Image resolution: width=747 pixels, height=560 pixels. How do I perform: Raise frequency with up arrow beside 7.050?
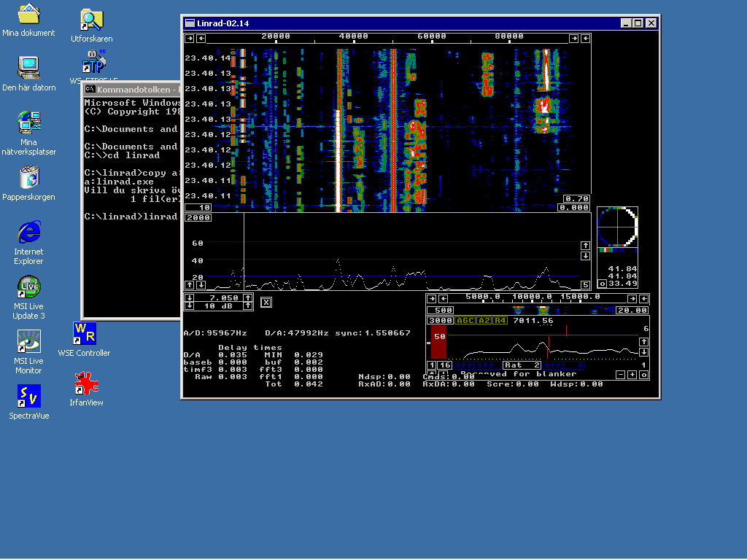coord(248,297)
